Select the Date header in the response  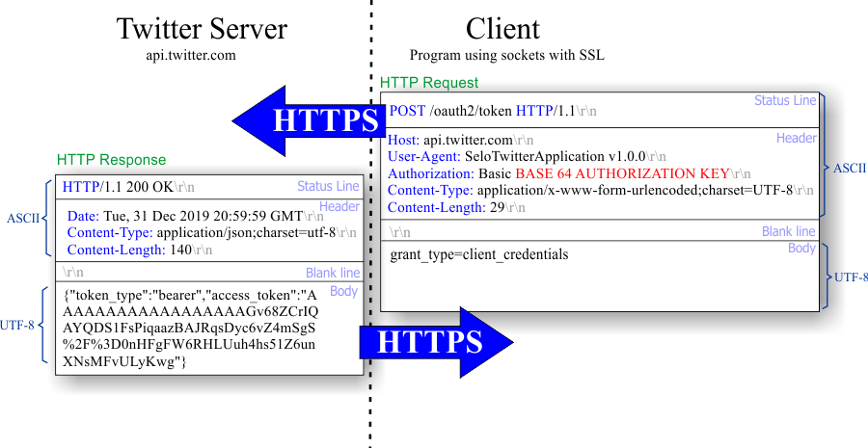coord(195,216)
